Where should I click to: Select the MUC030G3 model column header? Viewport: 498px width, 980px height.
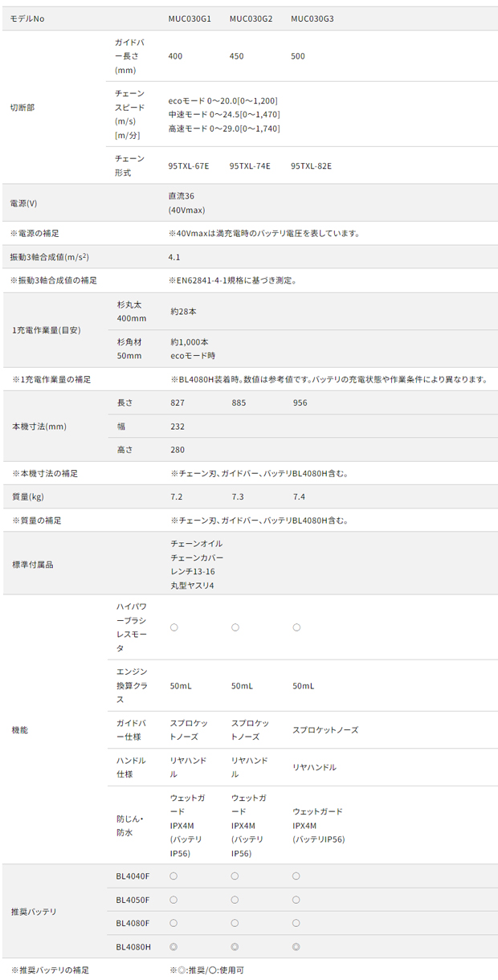click(x=312, y=18)
